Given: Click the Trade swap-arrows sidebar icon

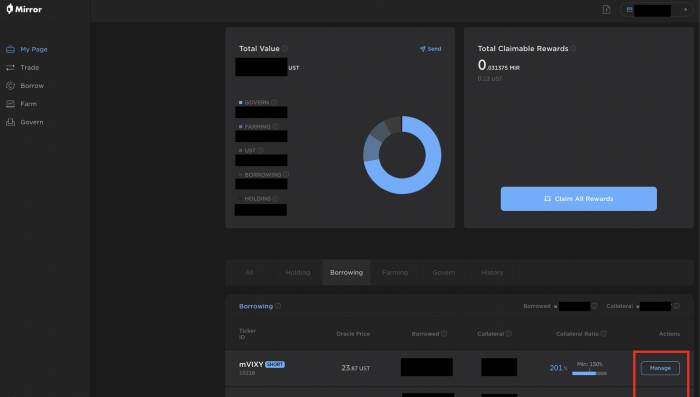Looking at the screenshot, I should [x=10, y=67].
